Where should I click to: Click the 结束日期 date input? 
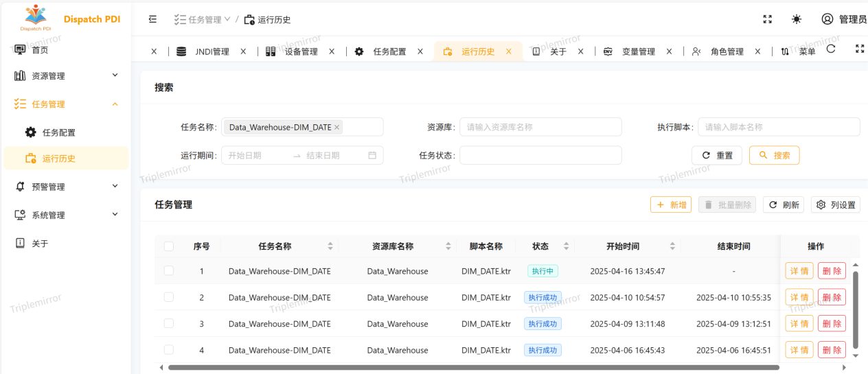[x=334, y=156]
